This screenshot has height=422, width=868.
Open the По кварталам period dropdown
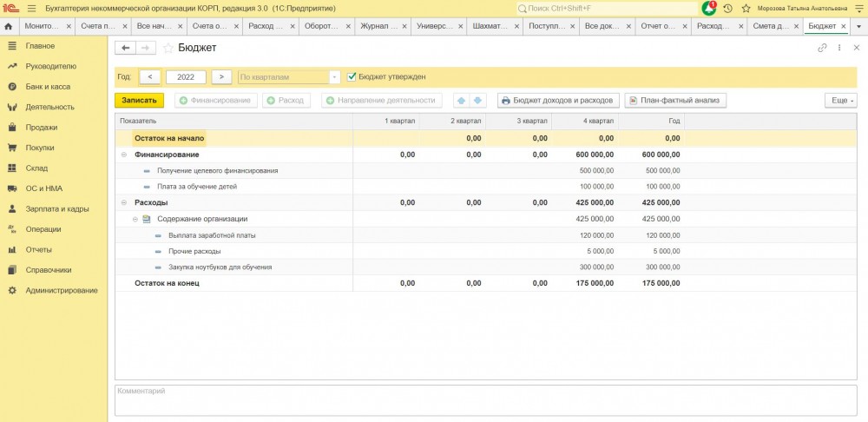335,76
